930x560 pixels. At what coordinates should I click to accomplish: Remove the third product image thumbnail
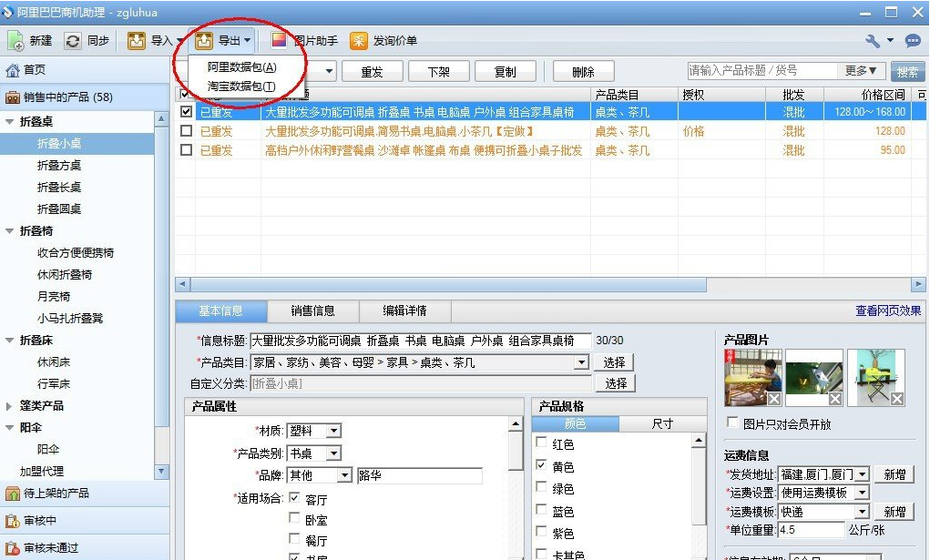tap(897, 399)
